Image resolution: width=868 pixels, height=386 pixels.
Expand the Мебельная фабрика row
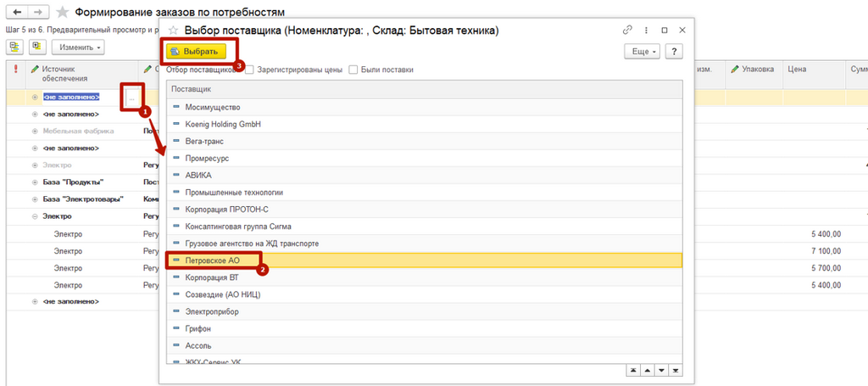pos(35,131)
